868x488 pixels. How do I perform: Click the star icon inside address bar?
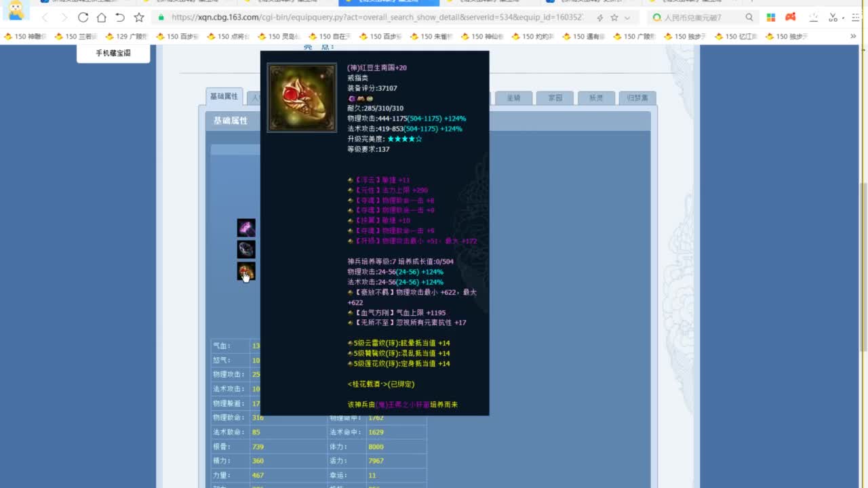click(614, 18)
